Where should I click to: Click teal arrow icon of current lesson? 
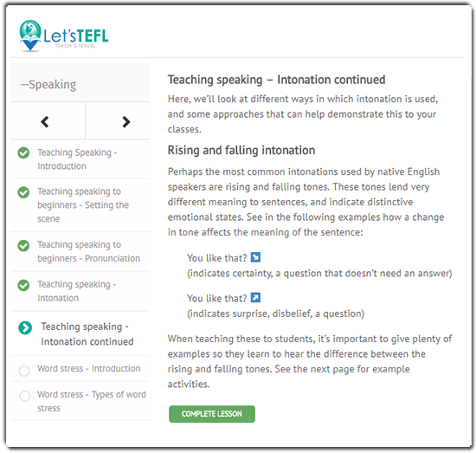coord(25,327)
